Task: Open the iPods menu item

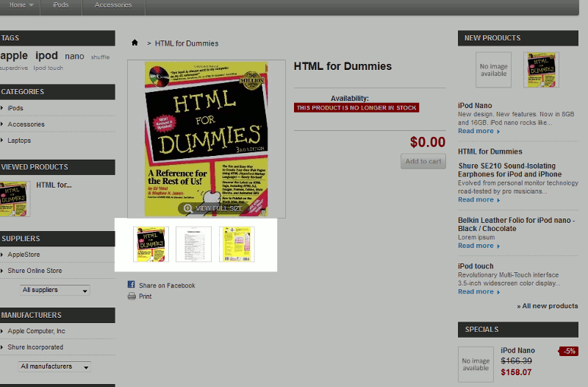Action: pos(61,5)
